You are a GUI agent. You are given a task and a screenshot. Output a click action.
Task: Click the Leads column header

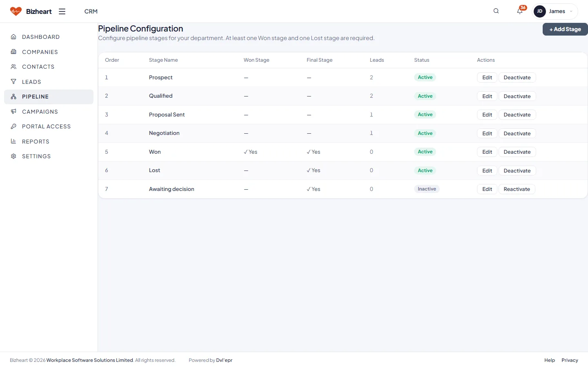click(377, 60)
